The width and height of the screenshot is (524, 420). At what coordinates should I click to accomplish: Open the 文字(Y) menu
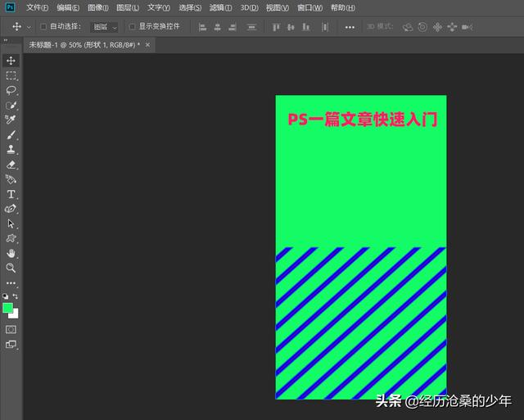point(159,7)
